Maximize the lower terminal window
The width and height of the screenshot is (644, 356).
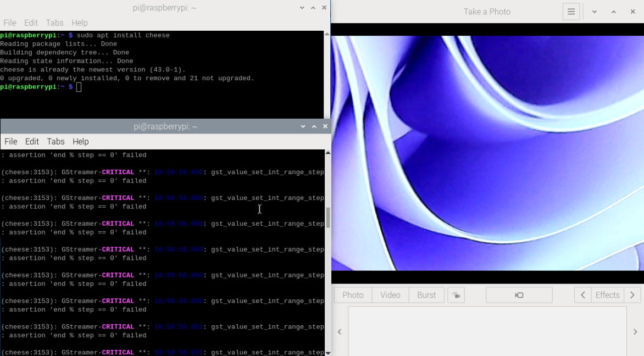pos(314,126)
